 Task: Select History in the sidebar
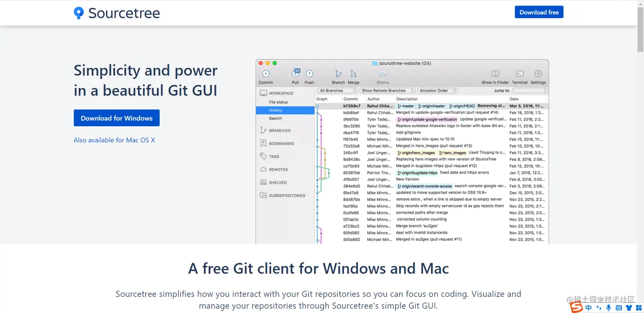(285, 110)
